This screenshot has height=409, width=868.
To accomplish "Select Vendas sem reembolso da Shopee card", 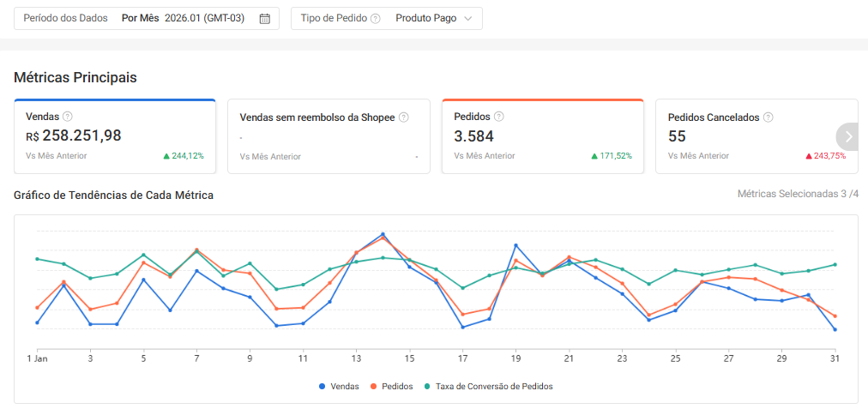I will 329,137.
